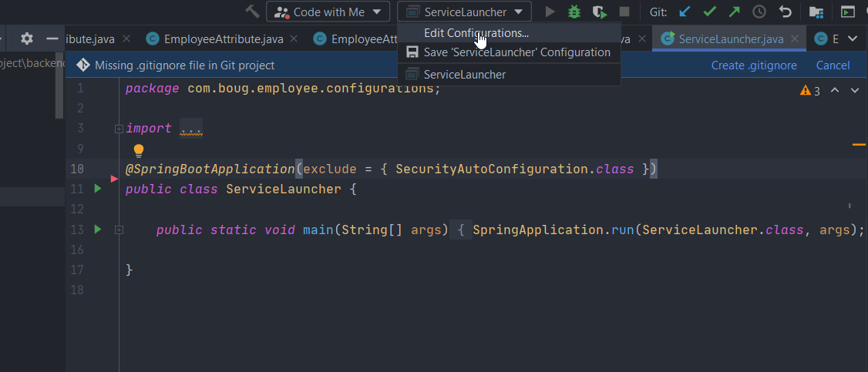The height and width of the screenshot is (372, 868).
Task: Click the Build project hammer icon
Action: click(x=252, y=12)
